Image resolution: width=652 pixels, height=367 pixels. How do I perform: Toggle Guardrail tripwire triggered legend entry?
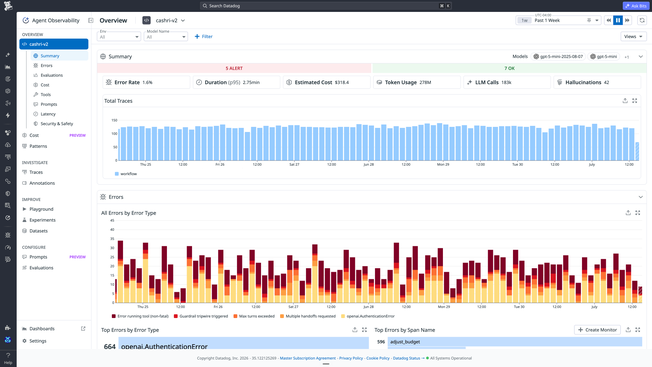[x=201, y=316]
